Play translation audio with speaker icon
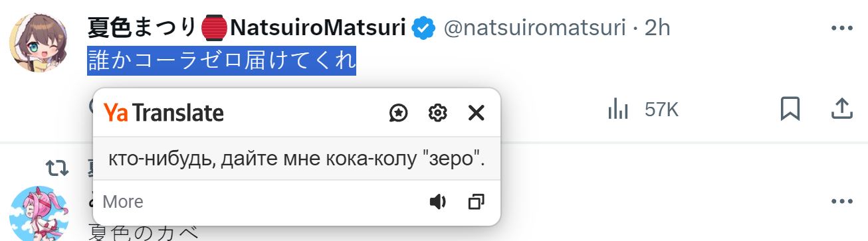The image size is (868, 241). tap(437, 202)
